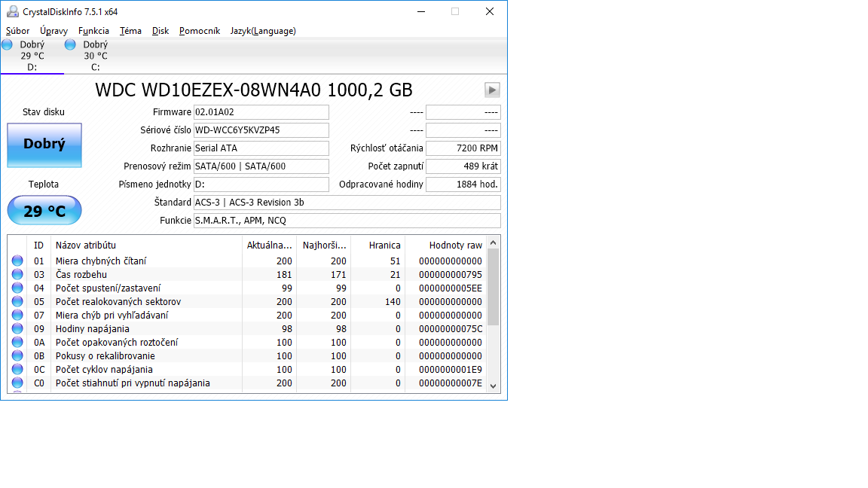868x488 pixels.
Task: Click raw value 0000000001E9
Action: (x=451, y=369)
